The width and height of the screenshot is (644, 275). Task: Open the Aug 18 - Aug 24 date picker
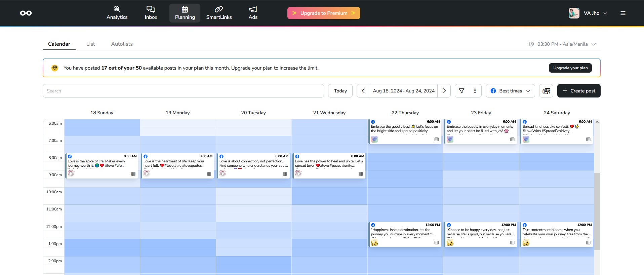404,91
